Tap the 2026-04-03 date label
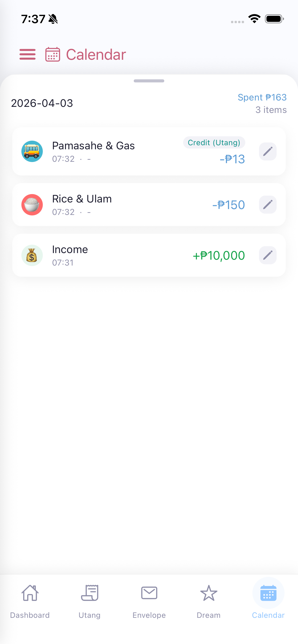This screenshot has height=644, width=298. 42,103
